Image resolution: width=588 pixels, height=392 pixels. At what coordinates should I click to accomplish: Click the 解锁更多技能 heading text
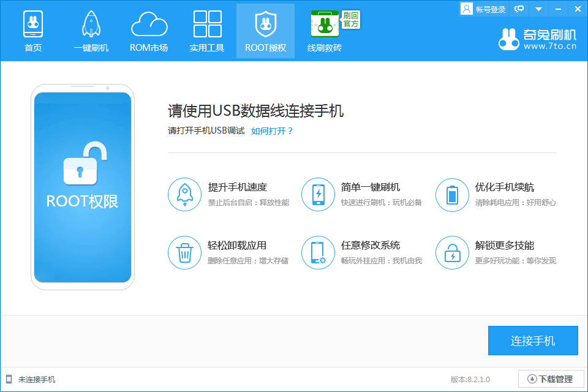pos(505,246)
